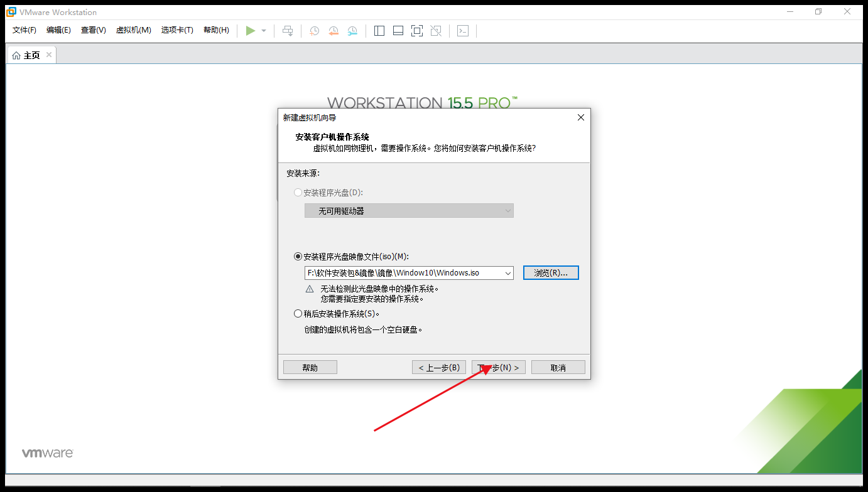This screenshot has height=492, width=868.
Task: Open the 查看(V) menu
Action: coord(94,30)
